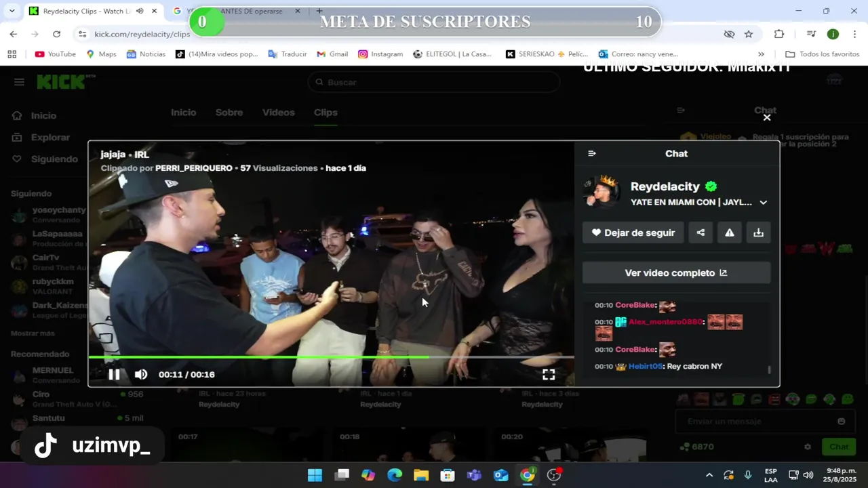The image size is (868, 488).
Task: Click the clip chat scrollbar
Action: [769, 369]
